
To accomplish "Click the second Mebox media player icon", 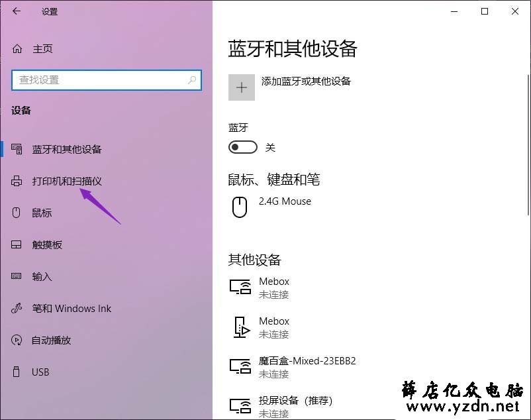I will pos(242,327).
